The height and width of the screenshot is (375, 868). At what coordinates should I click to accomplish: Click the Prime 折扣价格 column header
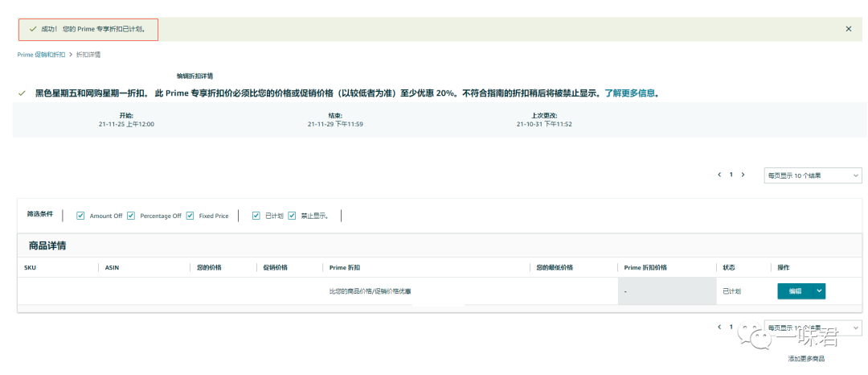point(645,267)
